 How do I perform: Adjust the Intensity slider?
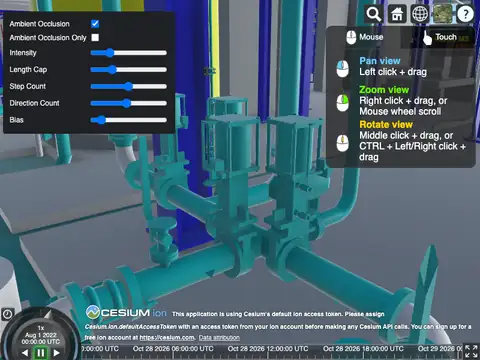pos(129,53)
